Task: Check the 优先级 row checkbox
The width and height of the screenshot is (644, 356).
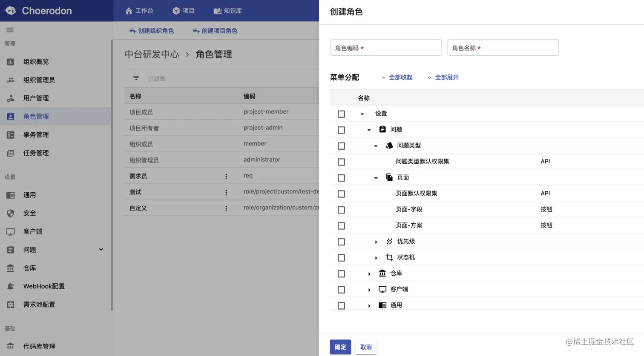Action: [x=341, y=242]
